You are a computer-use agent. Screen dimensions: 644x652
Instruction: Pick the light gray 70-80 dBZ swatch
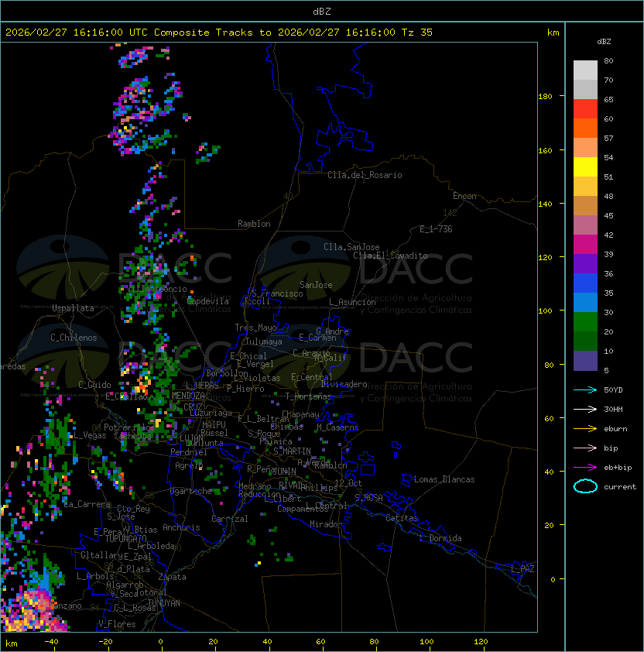[x=585, y=70]
